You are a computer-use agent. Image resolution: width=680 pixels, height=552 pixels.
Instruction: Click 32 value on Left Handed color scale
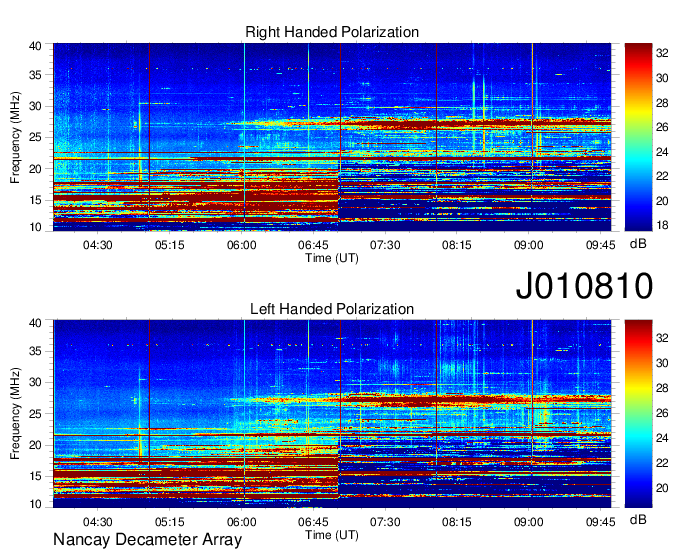pyautogui.click(x=662, y=338)
